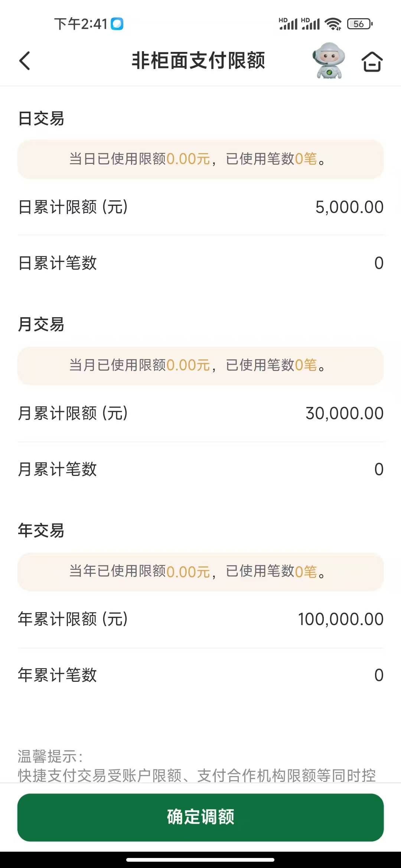Edit the yearly limit 100,000.00 value
This screenshot has height=868, width=401.
point(340,619)
